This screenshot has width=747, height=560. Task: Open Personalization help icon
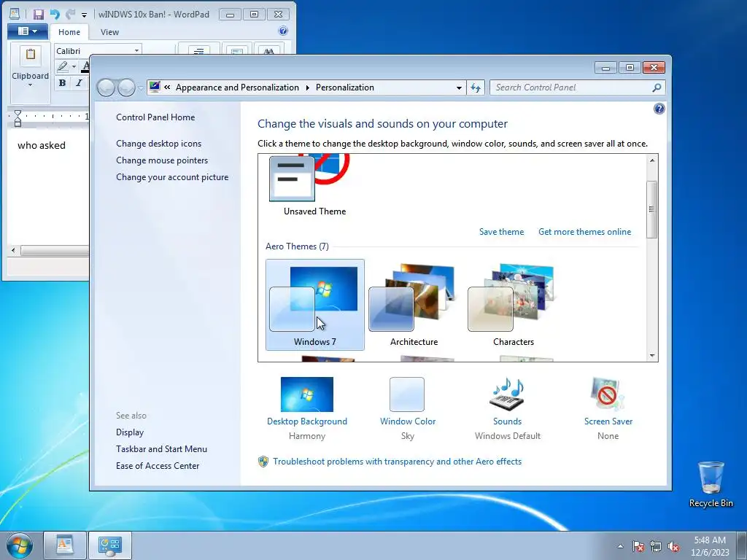pyautogui.click(x=659, y=109)
